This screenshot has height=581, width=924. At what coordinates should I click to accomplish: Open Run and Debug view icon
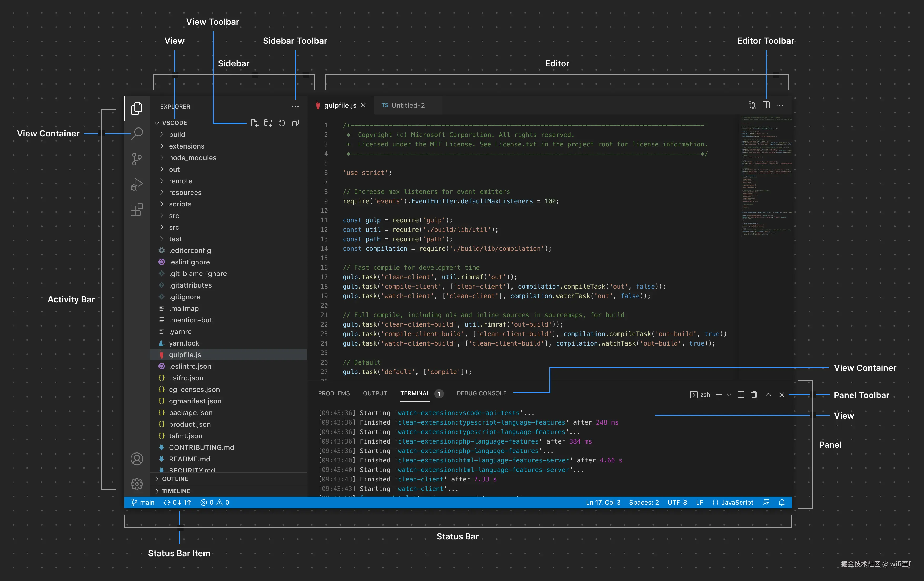pos(137,184)
